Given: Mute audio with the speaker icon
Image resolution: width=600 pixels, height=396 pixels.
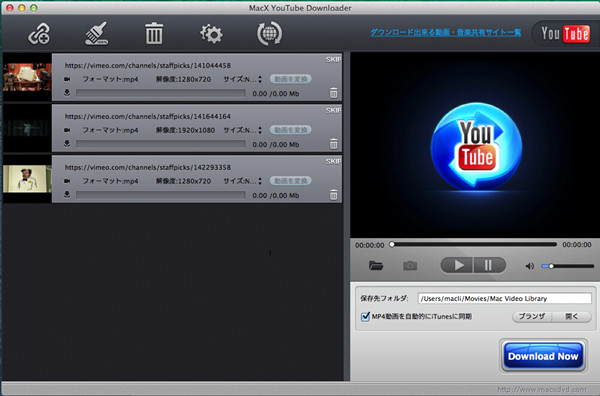Looking at the screenshot, I should (530, 266).
